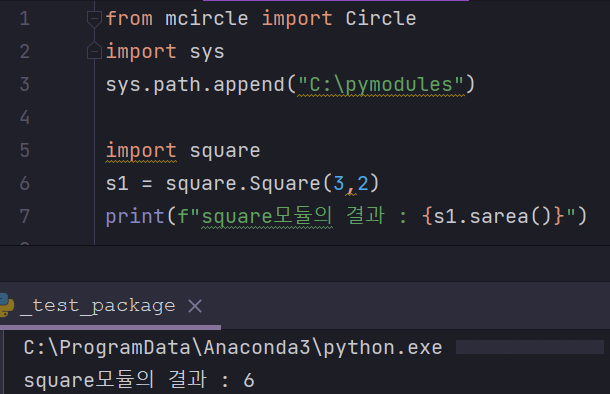610x394 pixels.
Task: Click the 'Circle' class name on line 1
Action: pyautogui.click(x=381, y=19)
